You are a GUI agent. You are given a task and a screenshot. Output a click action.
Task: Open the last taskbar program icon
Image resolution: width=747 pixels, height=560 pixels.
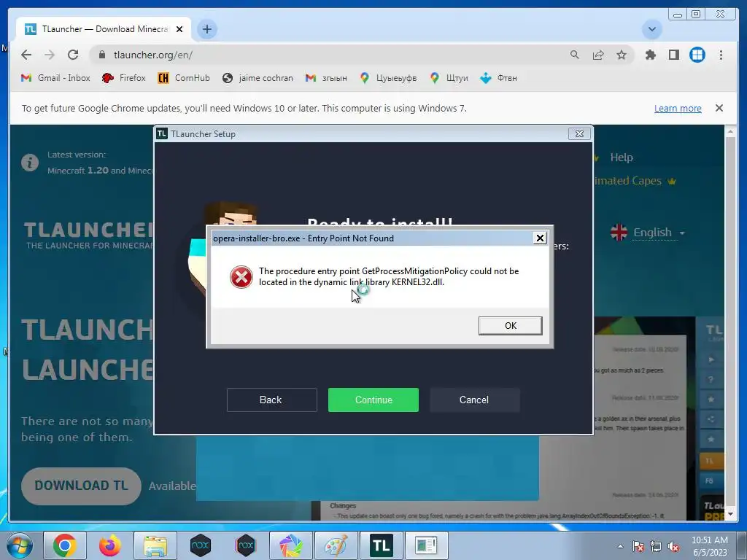(x=426, y=545)
